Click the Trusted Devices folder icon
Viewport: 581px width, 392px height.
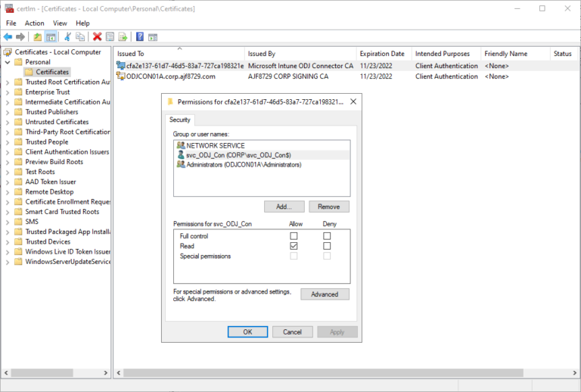[18, 241]
